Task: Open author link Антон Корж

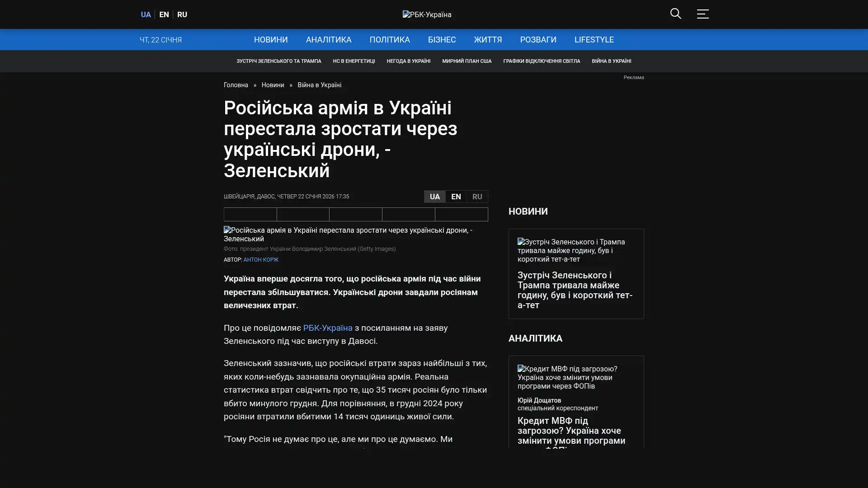Action: [x=261, y=260]
